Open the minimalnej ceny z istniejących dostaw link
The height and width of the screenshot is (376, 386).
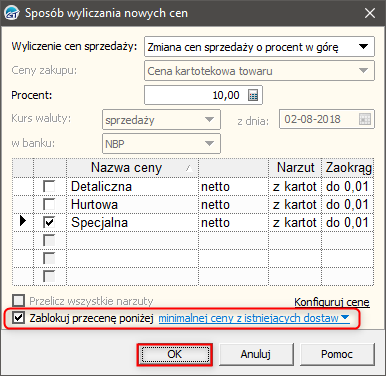pos(254,318)
